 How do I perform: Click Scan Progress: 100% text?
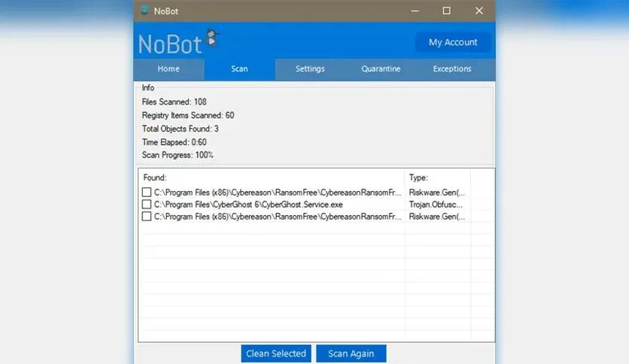pyautogui.click(x=178, y=155)
